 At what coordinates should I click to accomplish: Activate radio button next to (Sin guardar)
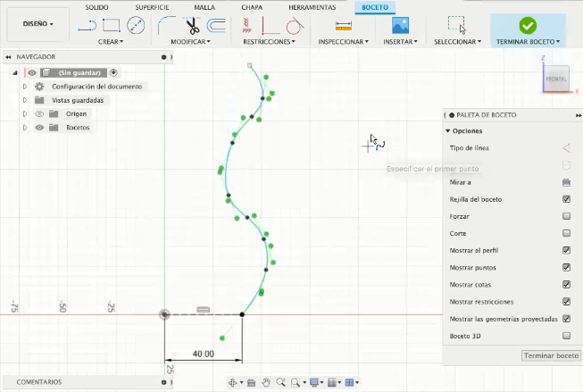pyautogui.click(x=113, y=72)
